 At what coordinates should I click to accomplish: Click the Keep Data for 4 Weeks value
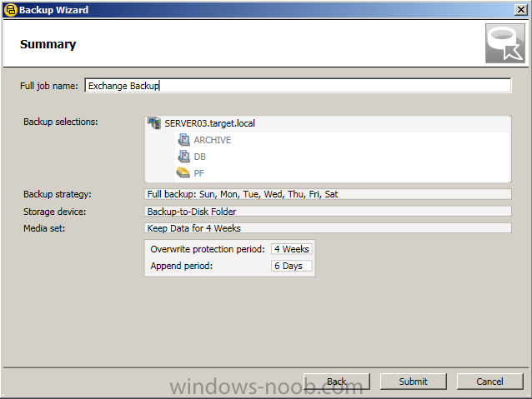328,228
